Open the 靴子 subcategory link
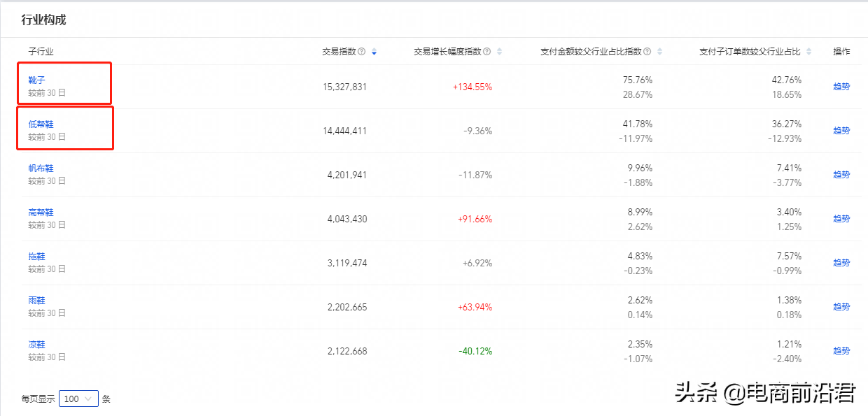The height and width of the screenshot is (416, 868). (x=38, y=79)
